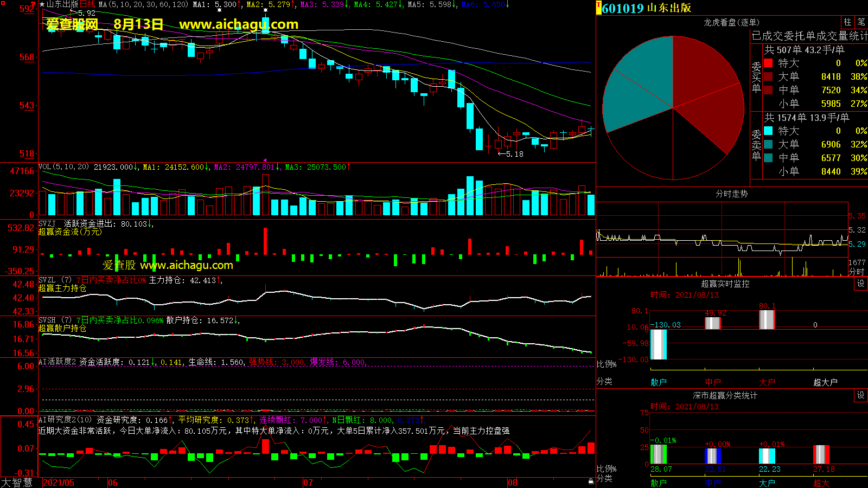Click the VOL(5,10,20) indicator label
Image resolution: width=868 pixels, height=488 pixels.
click(x=63, y=167)
